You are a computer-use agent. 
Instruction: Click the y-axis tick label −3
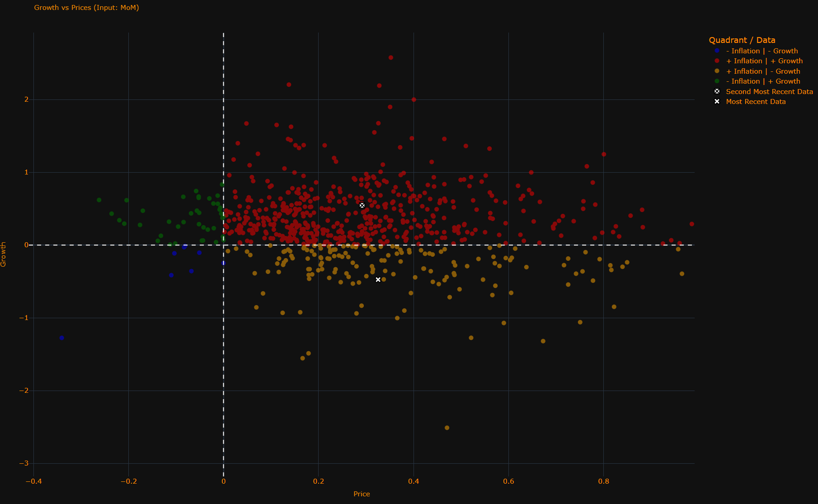[x=24, y=463]
